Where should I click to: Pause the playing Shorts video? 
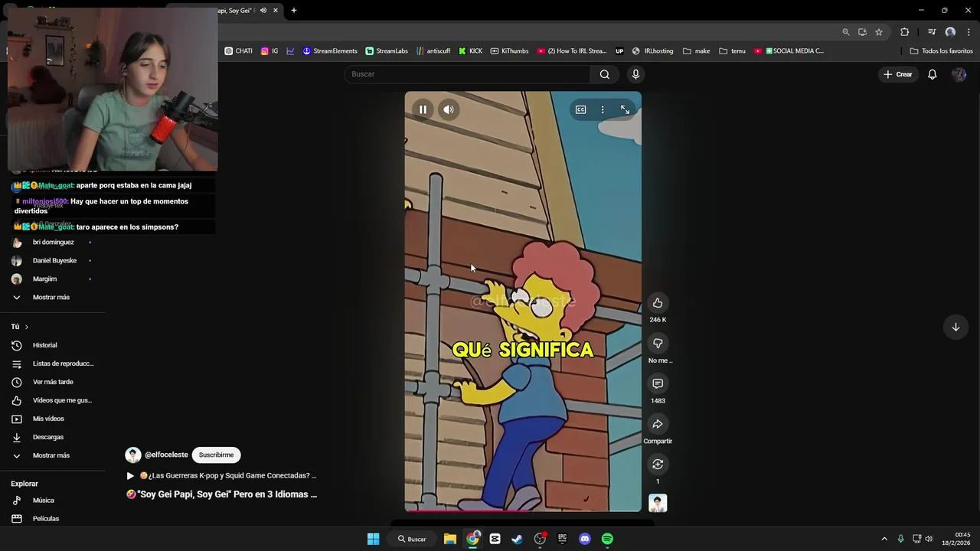(423, 109)
